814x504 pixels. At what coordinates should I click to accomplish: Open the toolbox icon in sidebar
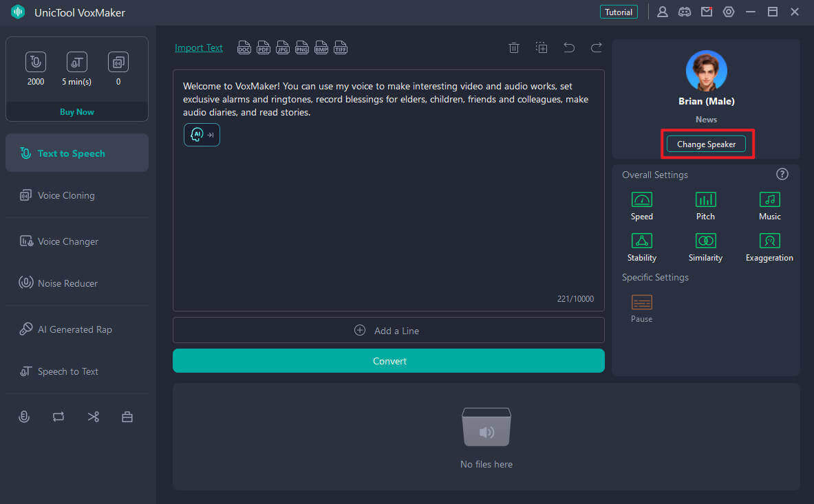127,417
